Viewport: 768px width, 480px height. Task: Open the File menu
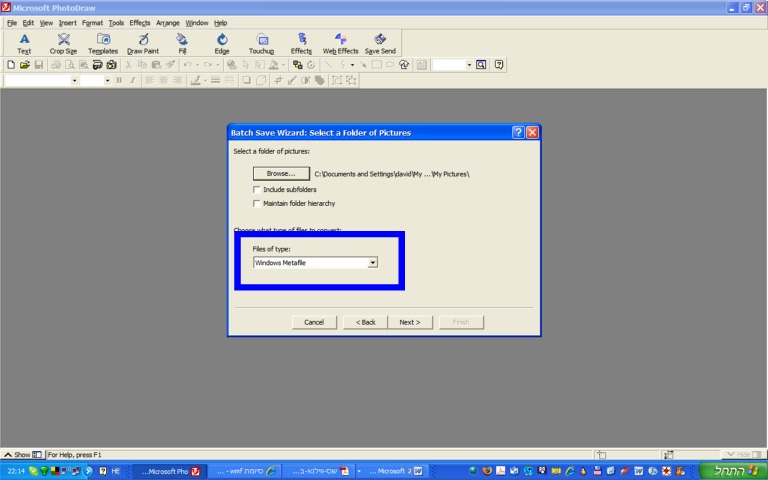tap(12, 23)
